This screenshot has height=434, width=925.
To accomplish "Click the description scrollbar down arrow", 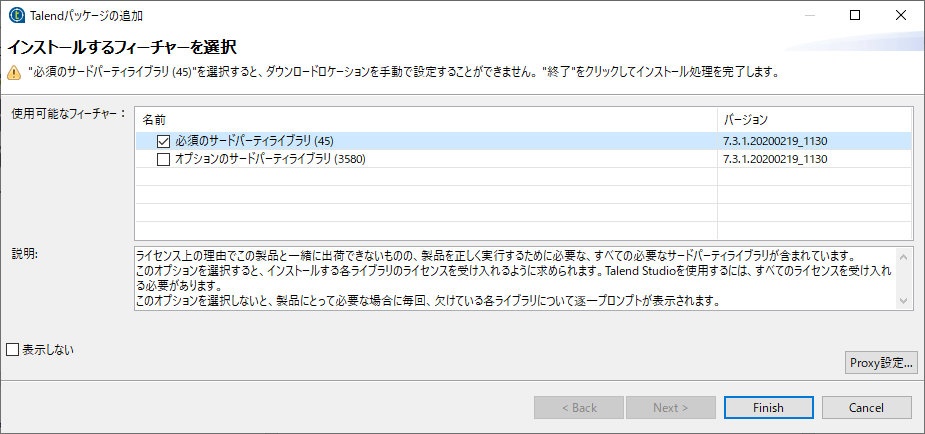I will pos(904,301).
